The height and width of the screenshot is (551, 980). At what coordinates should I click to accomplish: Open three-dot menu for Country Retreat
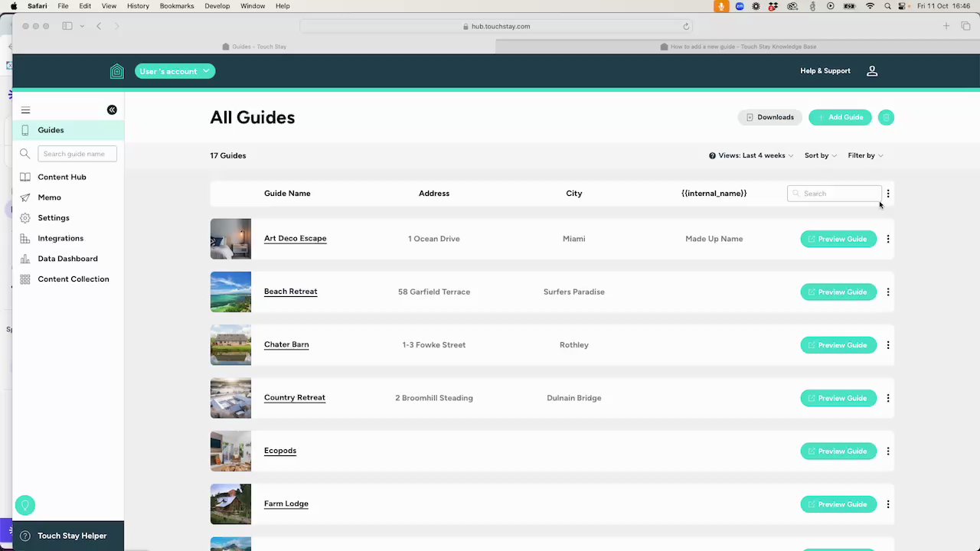(x=888, y=398)
